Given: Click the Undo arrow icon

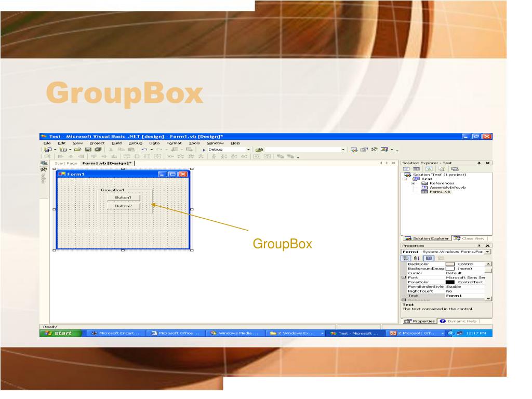Looking at the screenshot, I should [144, 150].
